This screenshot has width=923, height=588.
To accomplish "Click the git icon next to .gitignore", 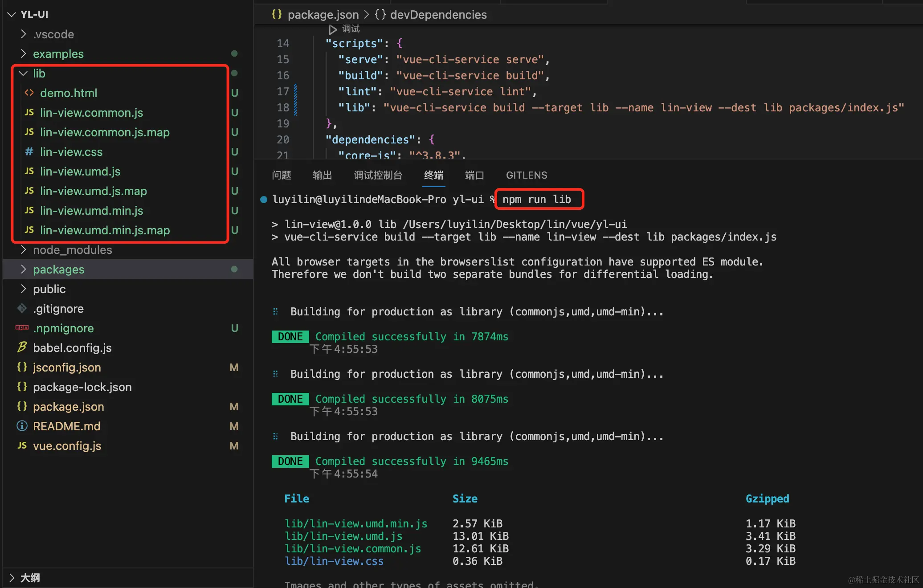I will (x=22, y=308).
